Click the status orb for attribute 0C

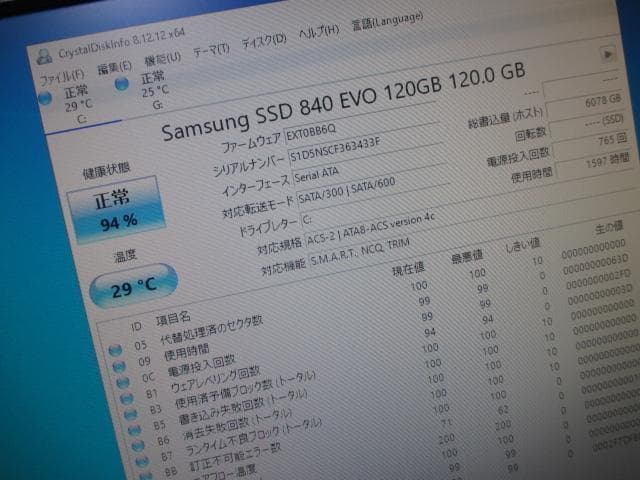point(123,382)
